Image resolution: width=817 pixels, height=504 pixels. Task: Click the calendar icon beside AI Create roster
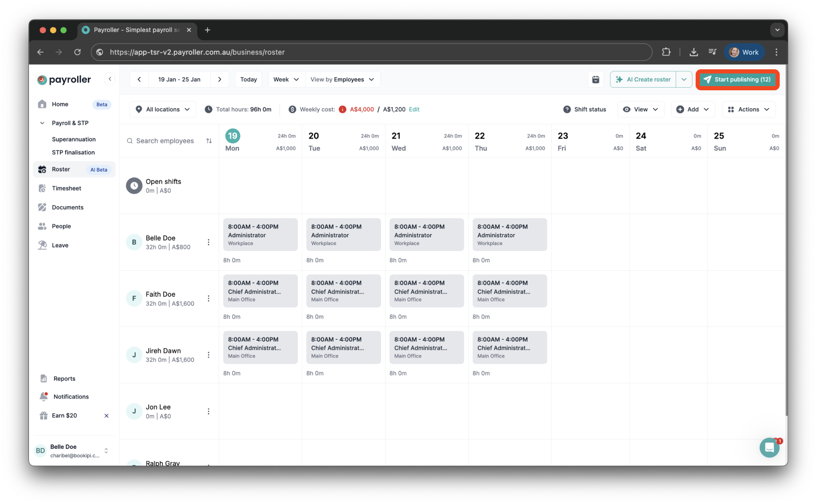point(595,79)
